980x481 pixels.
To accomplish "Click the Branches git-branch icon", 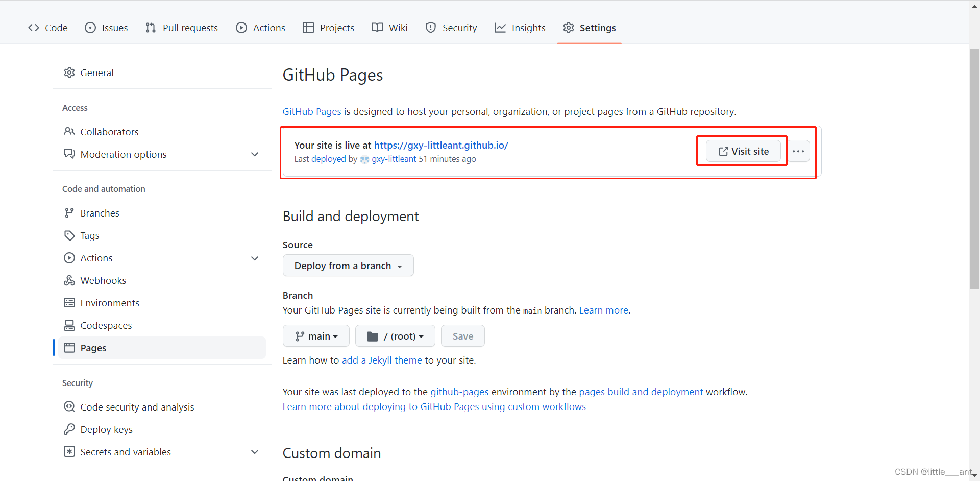I will click(69, 213).
